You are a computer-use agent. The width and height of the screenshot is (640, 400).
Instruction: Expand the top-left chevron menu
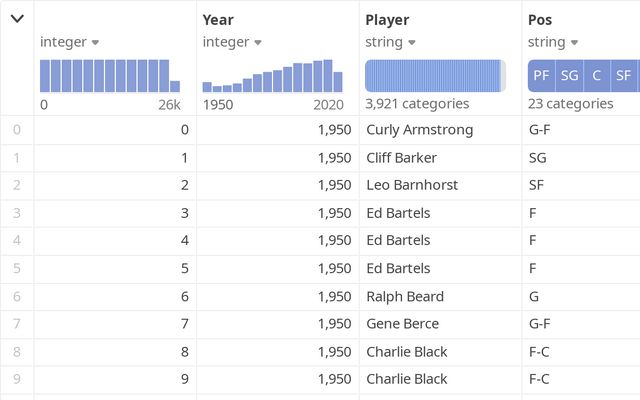click(17, 19)
